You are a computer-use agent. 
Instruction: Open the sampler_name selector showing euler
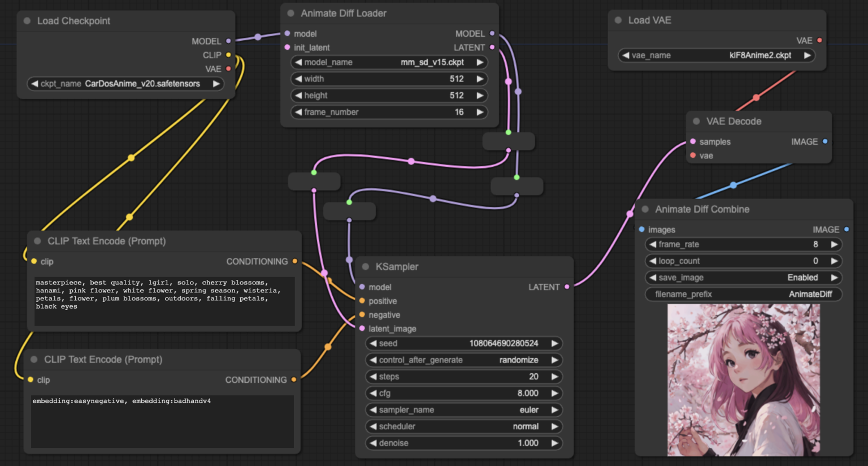pyautogui.click(x=463, y=409)
